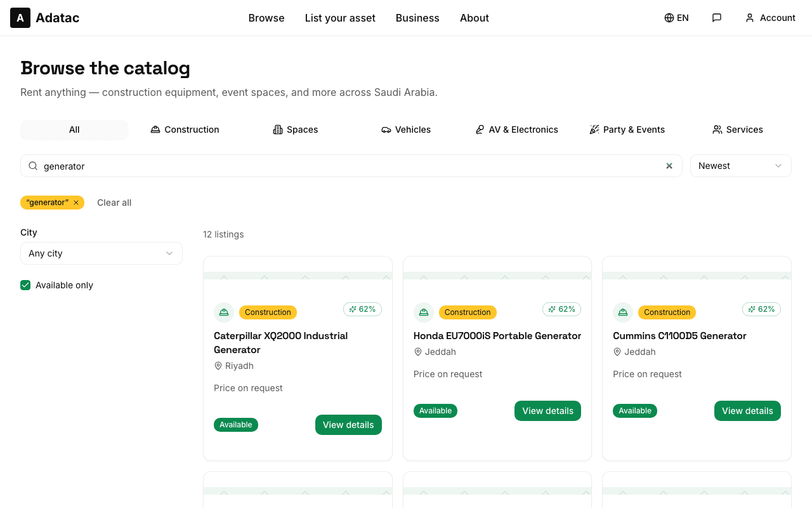Open the About nav item
This screenshot has width=812, height=508.
(475, 18)
